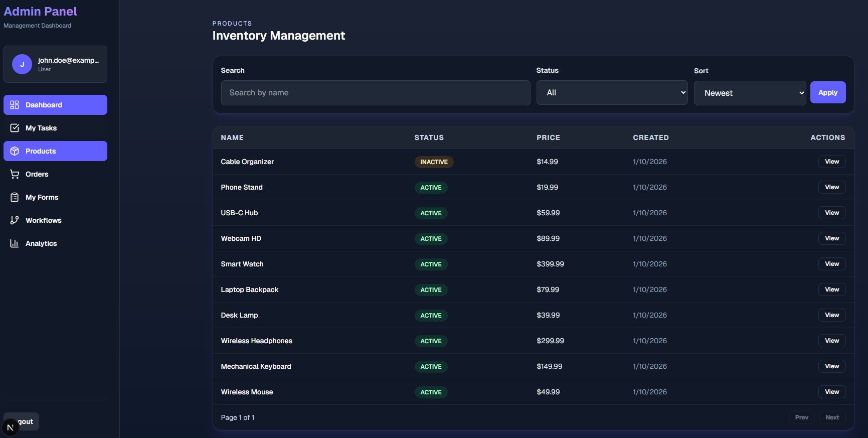Click the INACTIVE status badge
868x438 pixels.
pyautogui.click(x=434, y=162)
